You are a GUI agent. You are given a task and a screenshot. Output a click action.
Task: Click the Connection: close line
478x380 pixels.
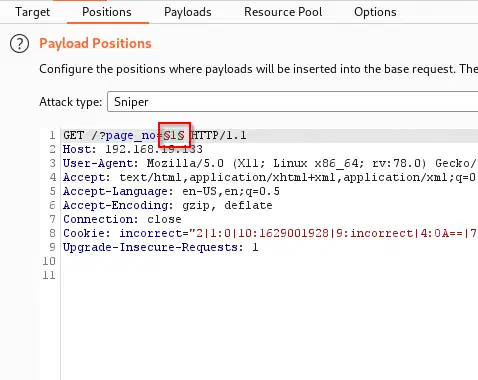point(122,219)
